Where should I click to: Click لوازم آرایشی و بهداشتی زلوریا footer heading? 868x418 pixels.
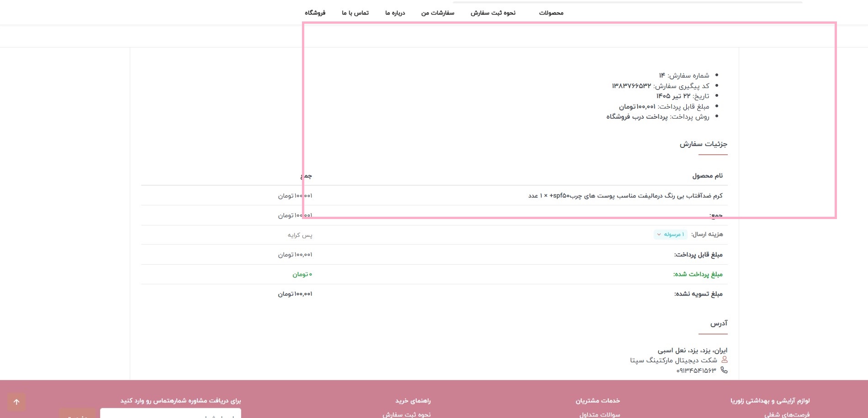(x=770, y=401)
